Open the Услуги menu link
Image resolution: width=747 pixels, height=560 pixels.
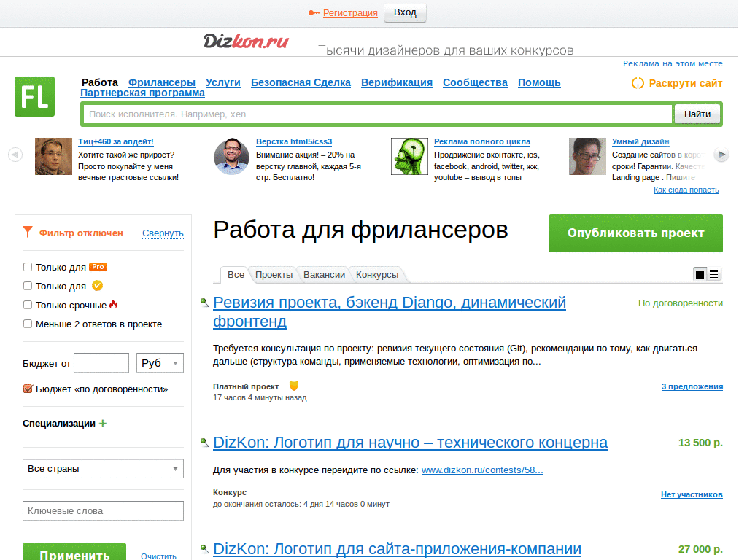point(223,82)
